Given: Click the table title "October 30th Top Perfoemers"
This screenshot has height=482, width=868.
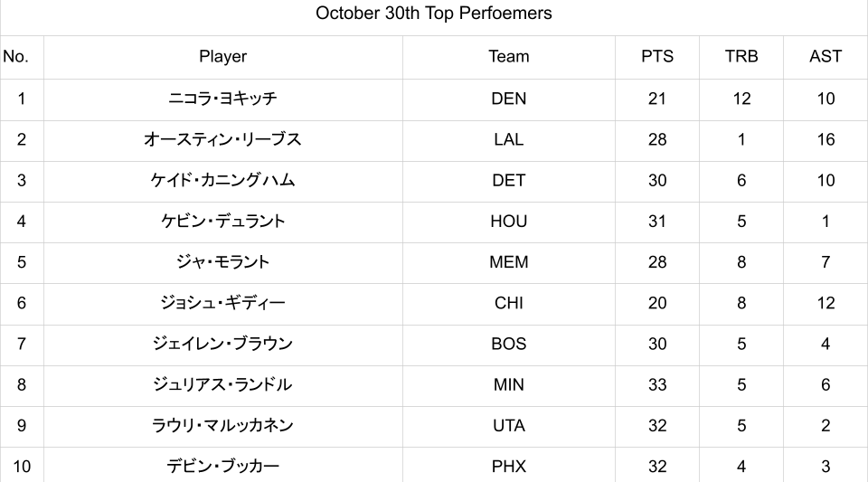Looking at the screenshot, I should point(434,14).
